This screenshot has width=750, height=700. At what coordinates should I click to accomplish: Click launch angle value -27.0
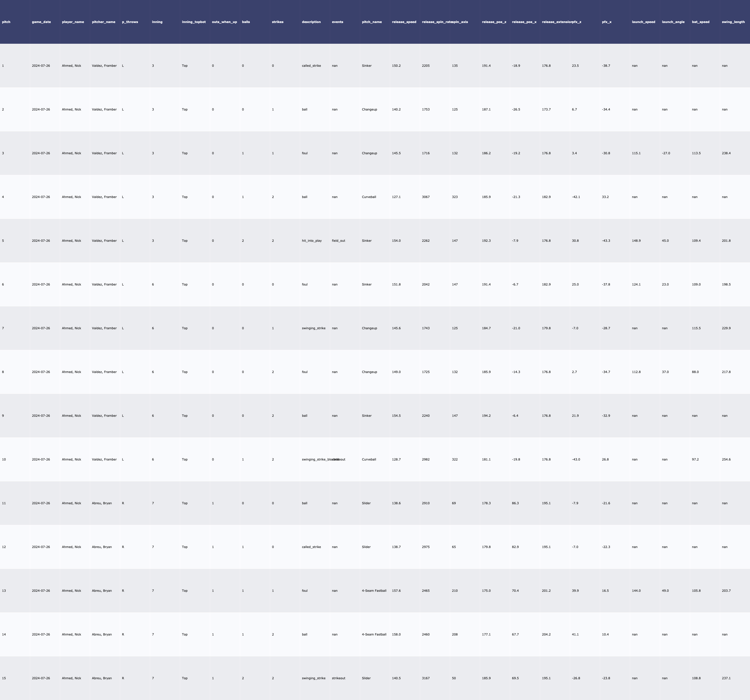coord(666,153)
